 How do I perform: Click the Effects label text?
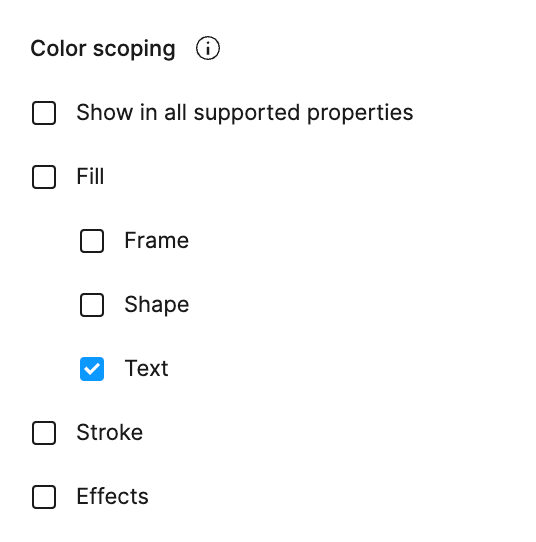113,496
